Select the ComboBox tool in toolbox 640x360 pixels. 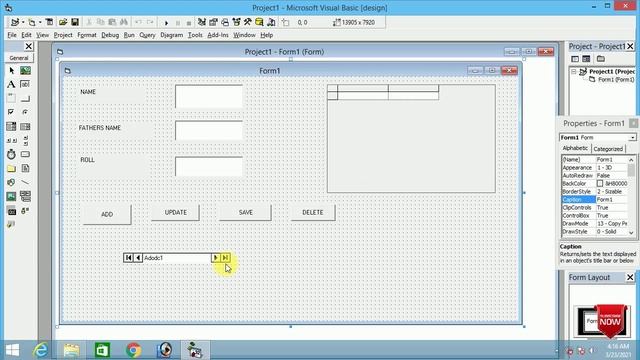click(x=11, y=127)
